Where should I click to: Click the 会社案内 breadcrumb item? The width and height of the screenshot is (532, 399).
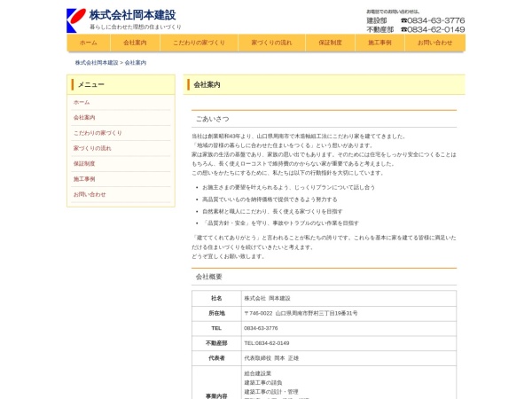tap(136, 63)
